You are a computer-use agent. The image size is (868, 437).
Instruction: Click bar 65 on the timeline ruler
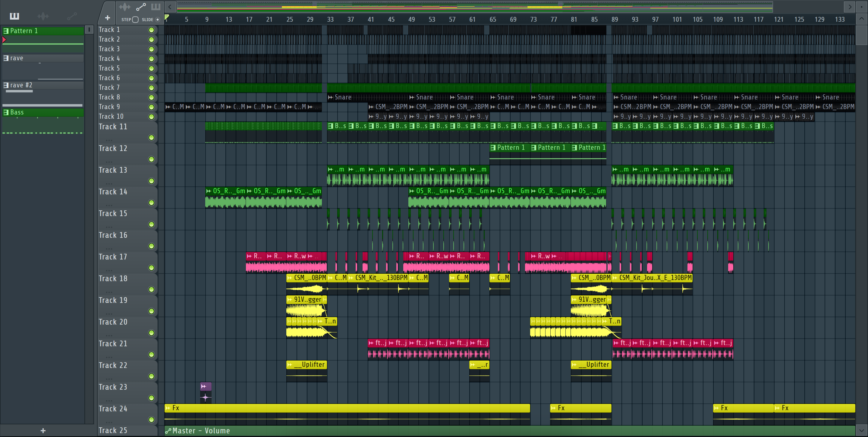click(493, 20)
